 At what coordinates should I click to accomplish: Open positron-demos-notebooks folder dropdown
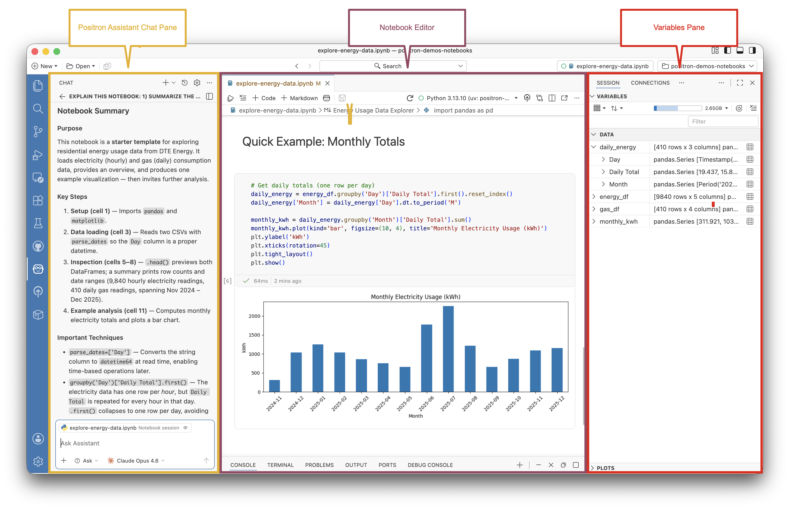[x=708, y=66]
